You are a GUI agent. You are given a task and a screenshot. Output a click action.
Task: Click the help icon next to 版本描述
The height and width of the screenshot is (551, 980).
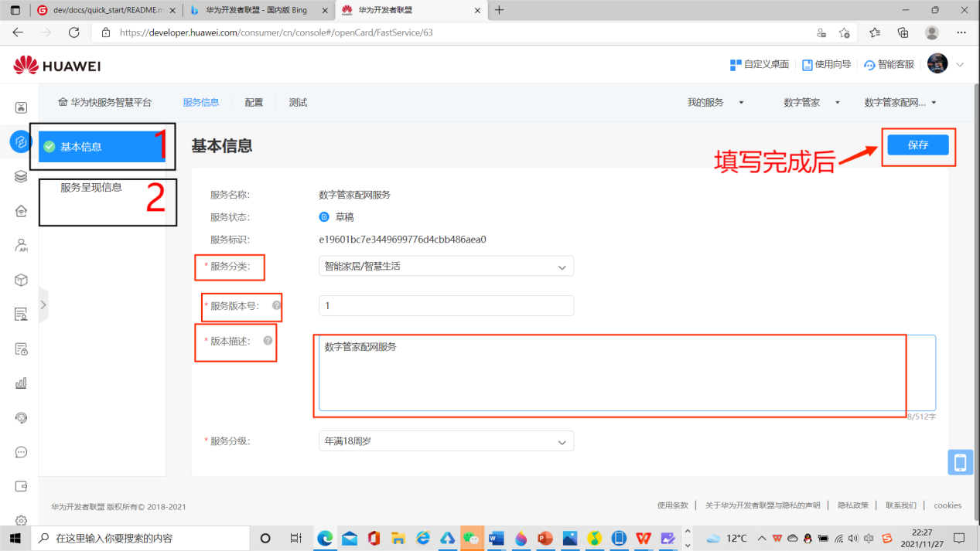click(268, 340)
